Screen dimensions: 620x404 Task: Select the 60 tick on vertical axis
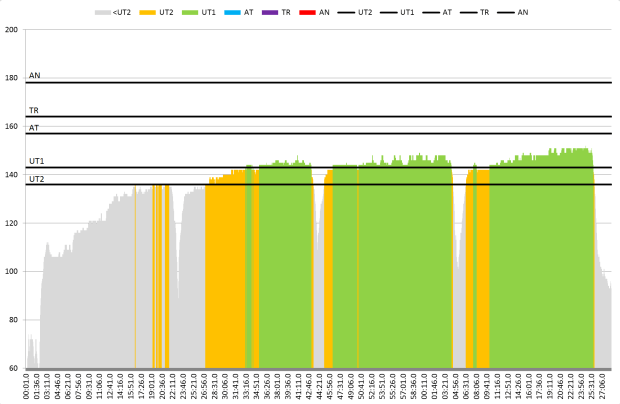[14, 368]
